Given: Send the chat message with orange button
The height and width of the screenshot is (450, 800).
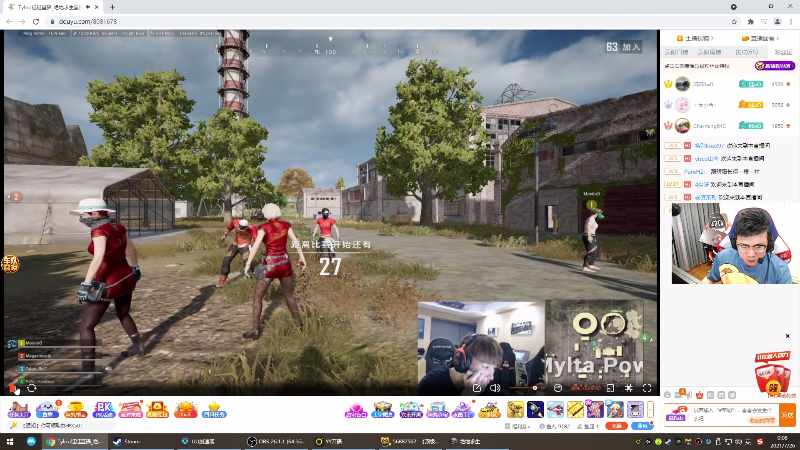Looking at the screenshot, I should click(x=788, y=414).
